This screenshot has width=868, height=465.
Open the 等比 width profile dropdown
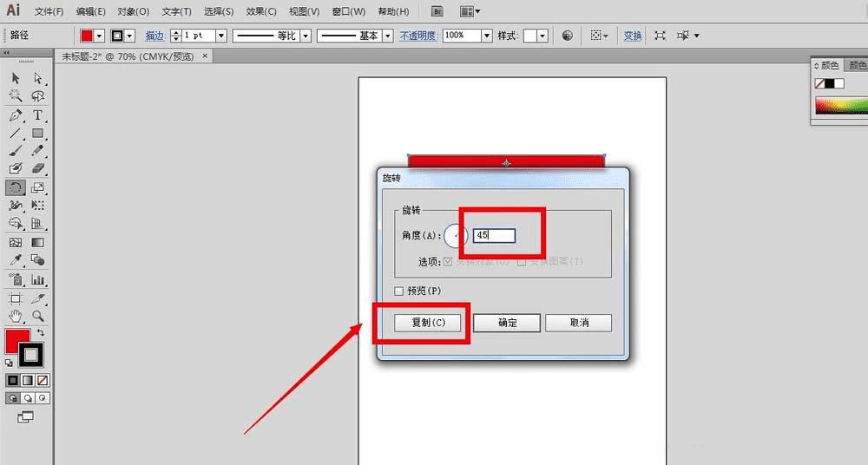coord(306,36)
